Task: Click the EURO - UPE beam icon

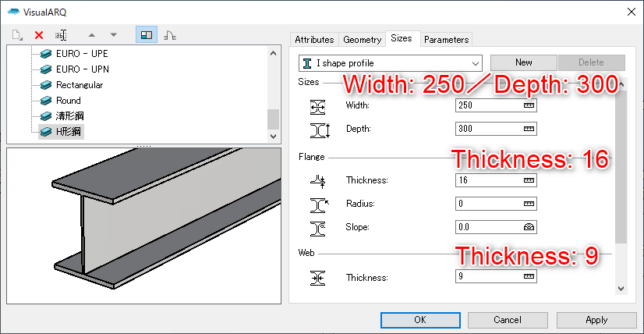Action: tap(46, 54)
